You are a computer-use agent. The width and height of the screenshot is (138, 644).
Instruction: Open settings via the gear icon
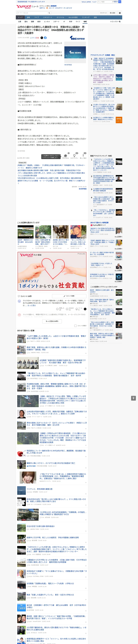(x=120, y=13)
